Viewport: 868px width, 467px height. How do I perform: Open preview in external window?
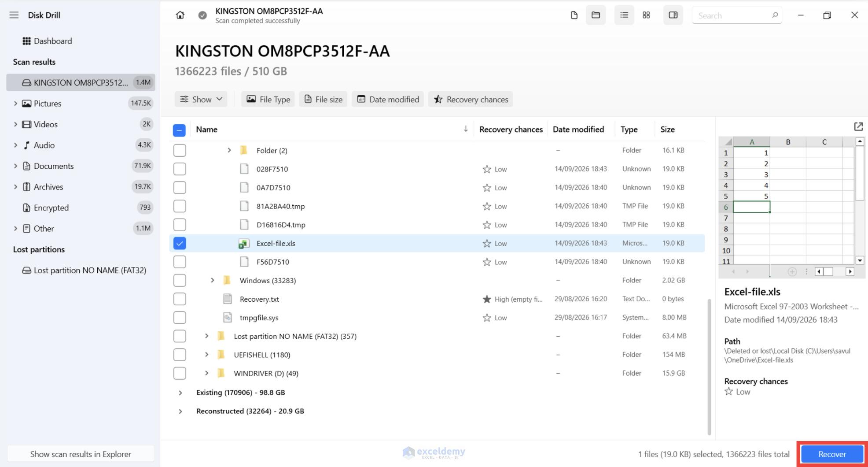tap(858, 127)
